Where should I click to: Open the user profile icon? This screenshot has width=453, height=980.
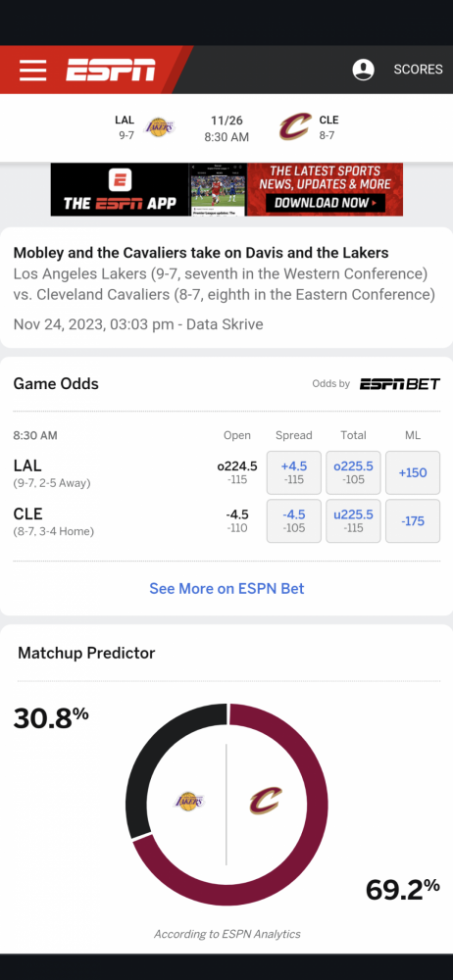click(363, 70)
